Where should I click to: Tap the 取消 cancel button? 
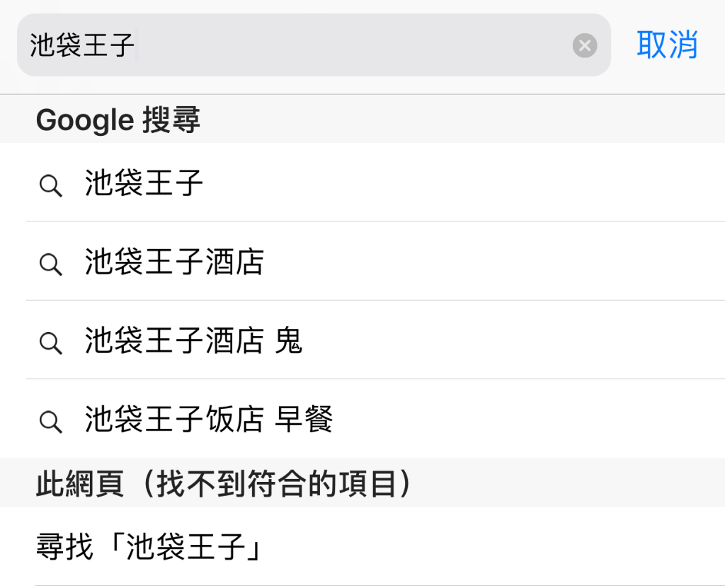667,45
